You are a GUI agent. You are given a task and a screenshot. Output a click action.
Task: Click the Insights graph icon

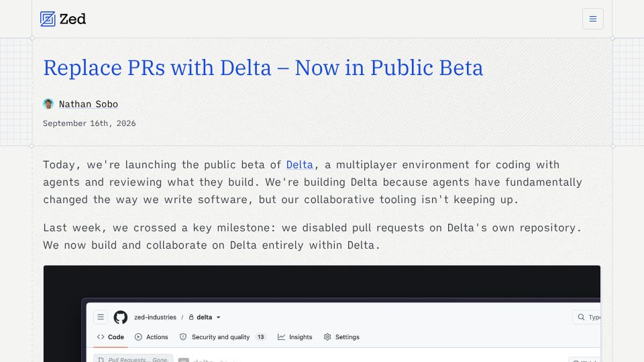pyautogui.click(x=281, y=337)
